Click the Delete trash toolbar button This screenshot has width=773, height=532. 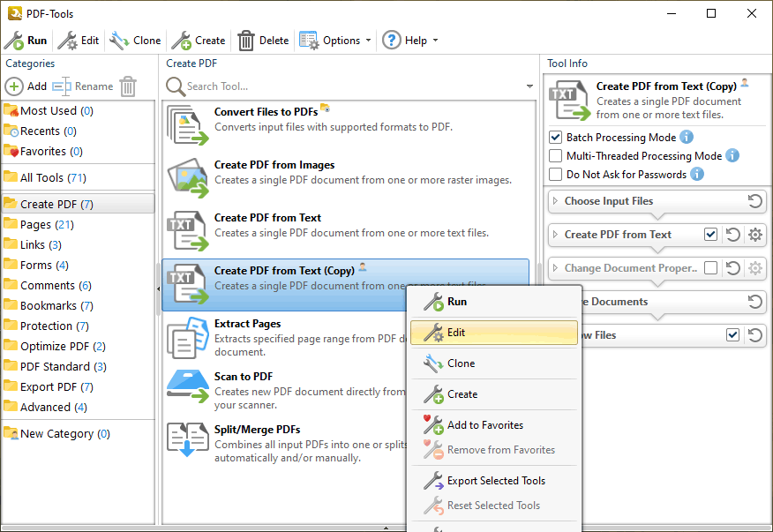click(263, 41)
